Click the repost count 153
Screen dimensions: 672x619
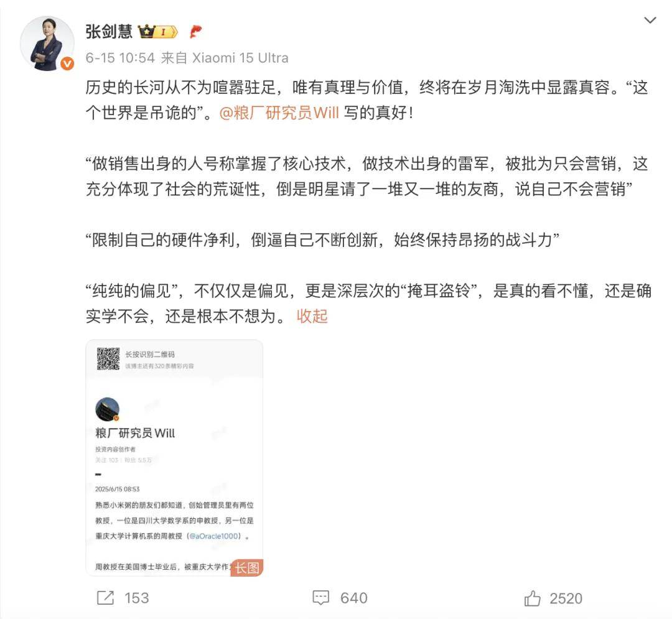(x=136, y=598)
